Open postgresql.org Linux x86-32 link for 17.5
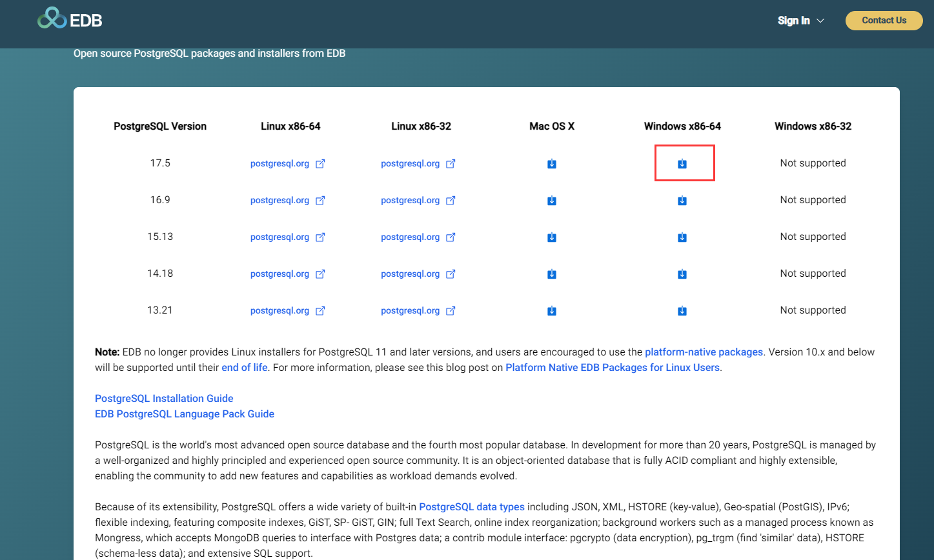The image size is (934, 560). pos(418,164)
